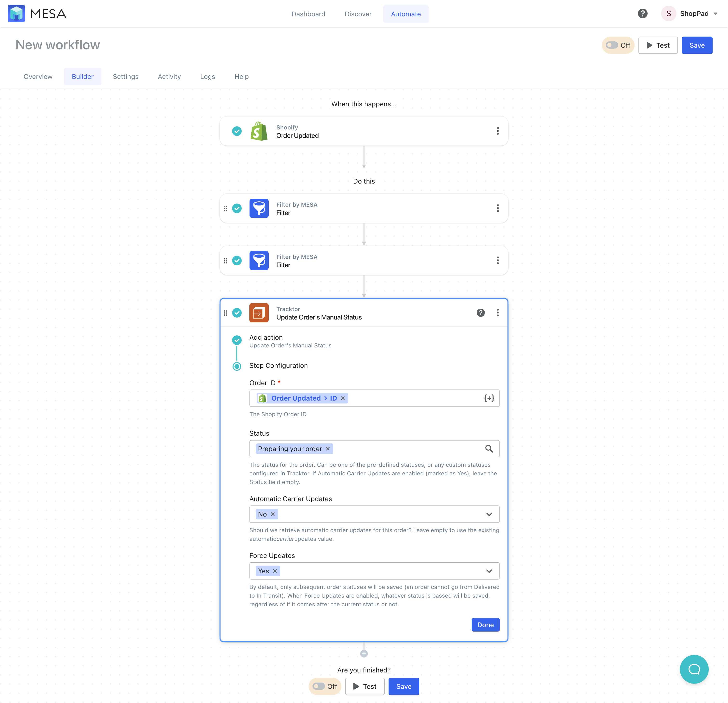Image resolution: width=728 pixels, height=703 pixels.
Task: Click the Done button
Action: [x=485, y=625]
